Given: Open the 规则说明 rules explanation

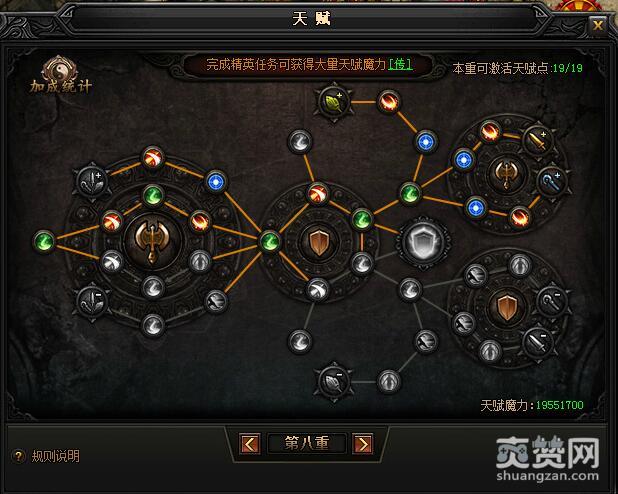Looking at the screenshot, I should click(x=56, y=456).
